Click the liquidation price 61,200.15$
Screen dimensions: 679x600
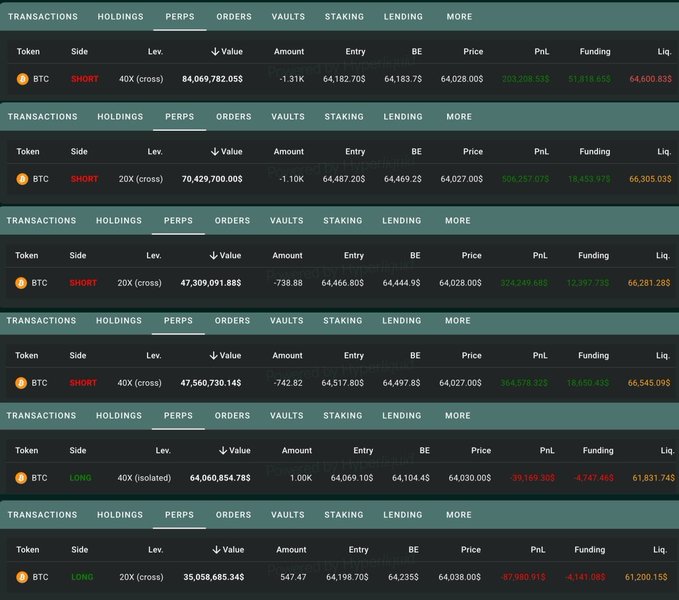pyautogui.click(x=646, y=577)
